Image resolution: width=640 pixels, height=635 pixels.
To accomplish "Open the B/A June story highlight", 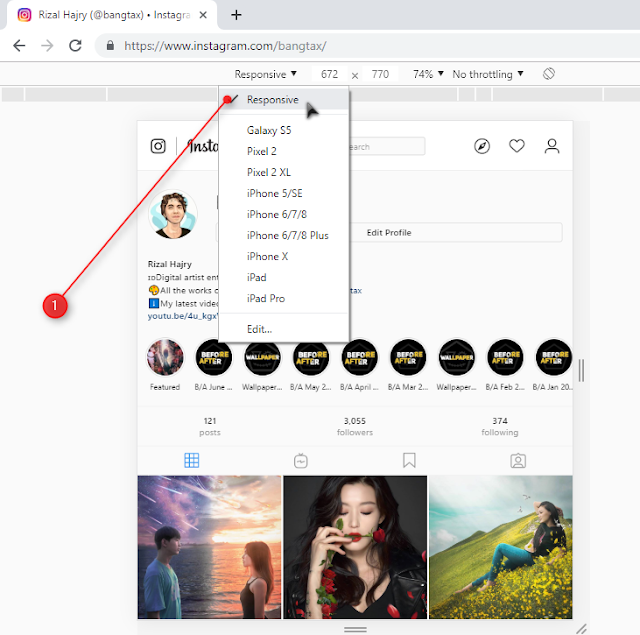I will (213, 357).
